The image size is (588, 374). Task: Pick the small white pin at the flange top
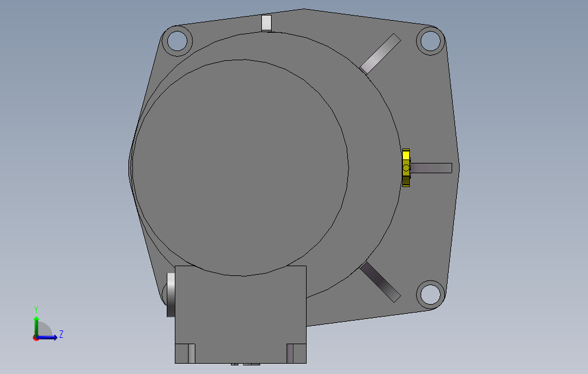[x=266, y=23]
